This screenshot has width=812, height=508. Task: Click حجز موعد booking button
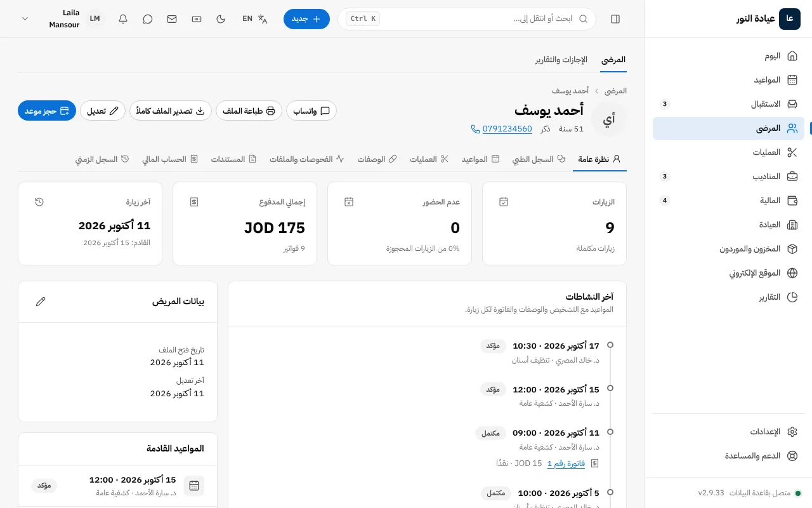(x=47, y=110)
